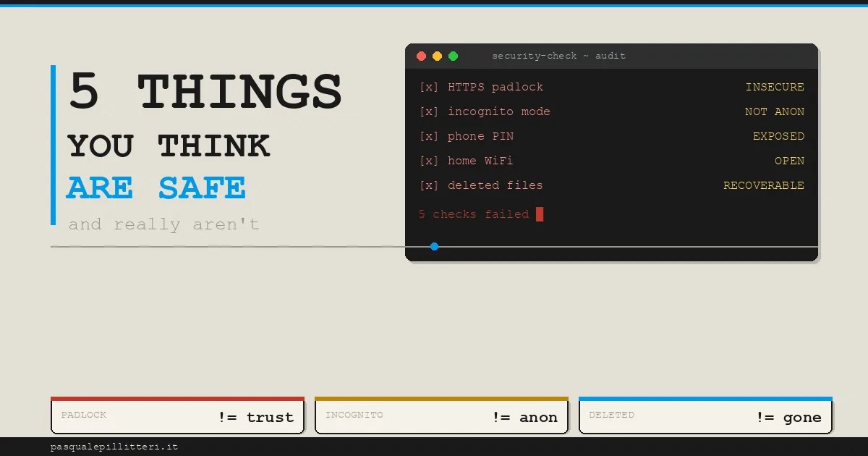Select the 'HTTPS padlock' row label
Screen dimensions: 868x456
[495, 87]
